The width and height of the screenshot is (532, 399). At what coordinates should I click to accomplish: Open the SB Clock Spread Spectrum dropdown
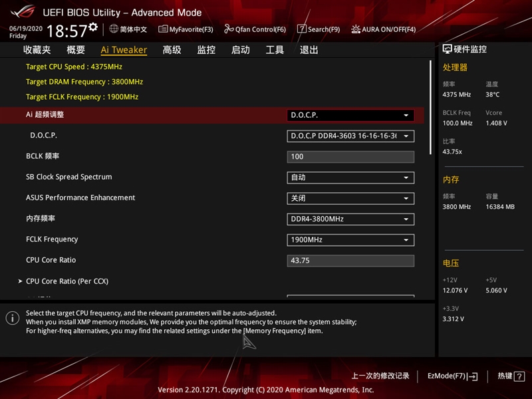351,178
